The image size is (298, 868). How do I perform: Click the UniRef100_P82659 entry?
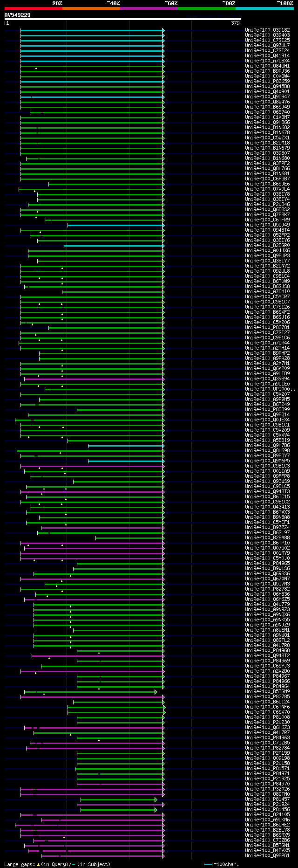[267, 82]
